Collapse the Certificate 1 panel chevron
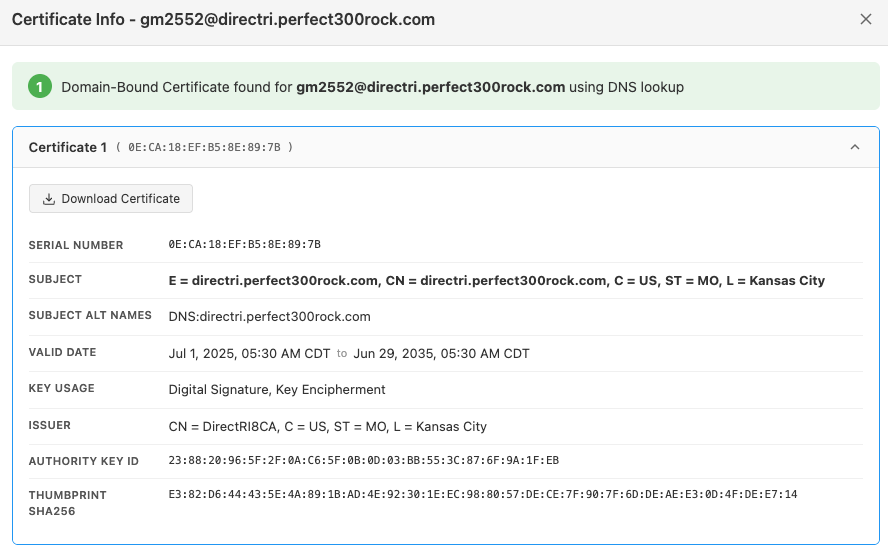Screen dimensions: 888x556 coord(855,147)
